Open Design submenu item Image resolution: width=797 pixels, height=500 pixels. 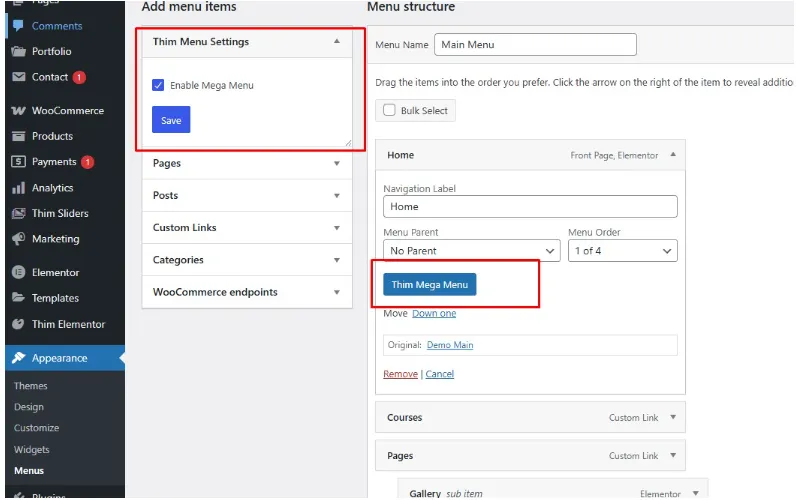29,407
